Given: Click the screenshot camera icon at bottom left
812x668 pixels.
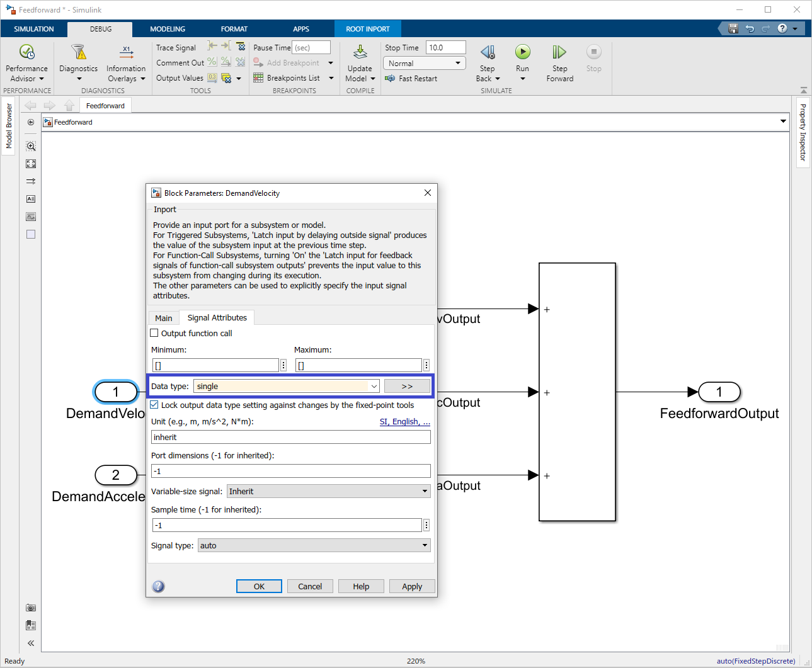Looking at the screenshot, I should (x=31, y=608).
